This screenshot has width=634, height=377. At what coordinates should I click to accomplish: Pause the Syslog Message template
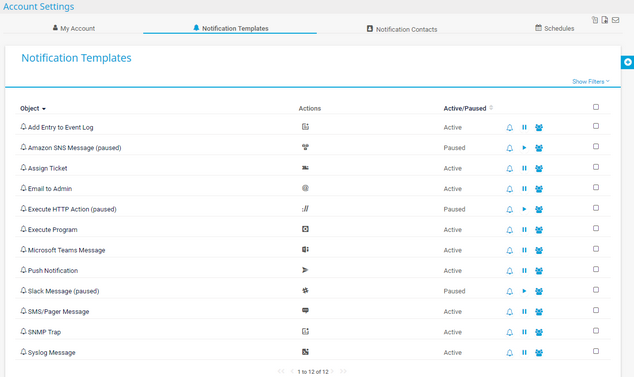[x=524, y=352]
